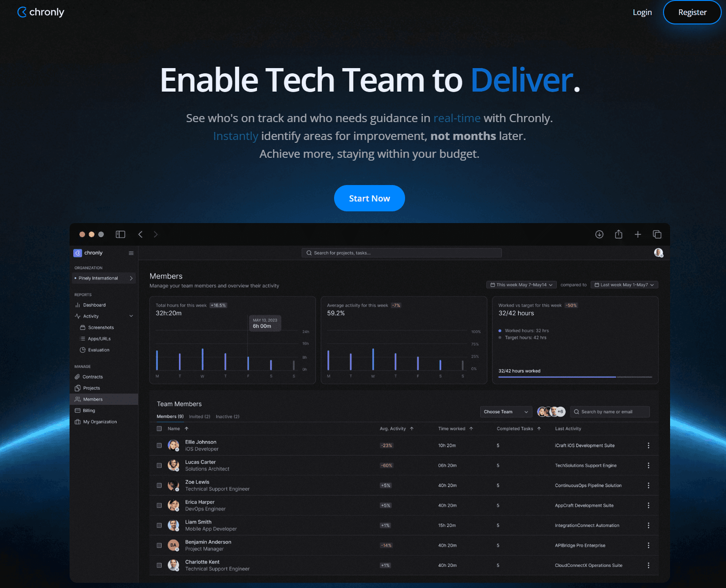This screenshot has height=588, width=726.
Task: Click the Login link
Action: click(x=642, y=12)
